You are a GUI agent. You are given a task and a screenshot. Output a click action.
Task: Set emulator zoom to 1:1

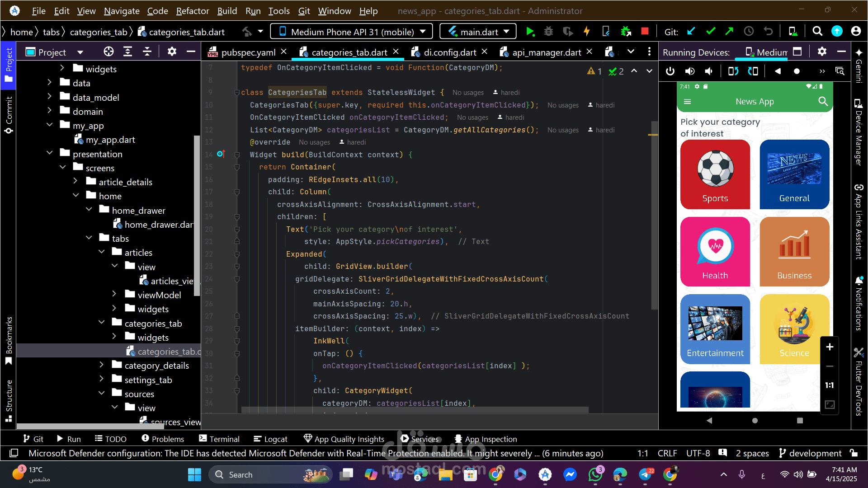click(x=830, y=385)
